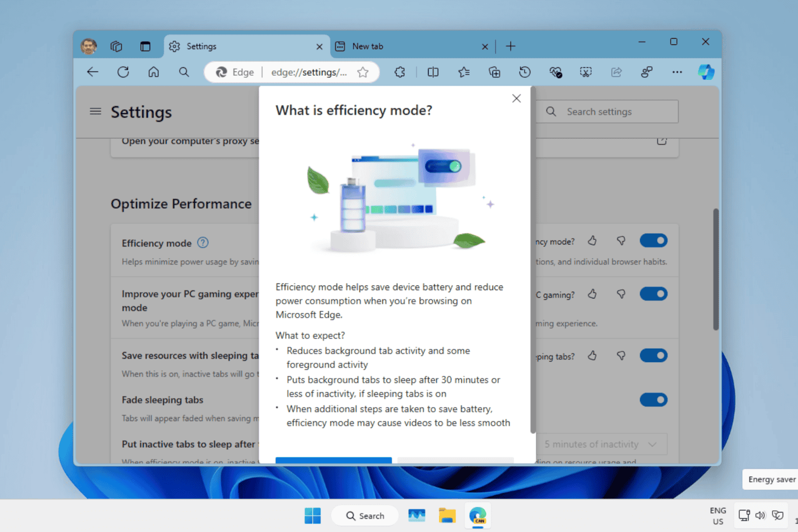Click the ENG US language indicator
Screen dimensions: 798x532
tap(718, 516)
